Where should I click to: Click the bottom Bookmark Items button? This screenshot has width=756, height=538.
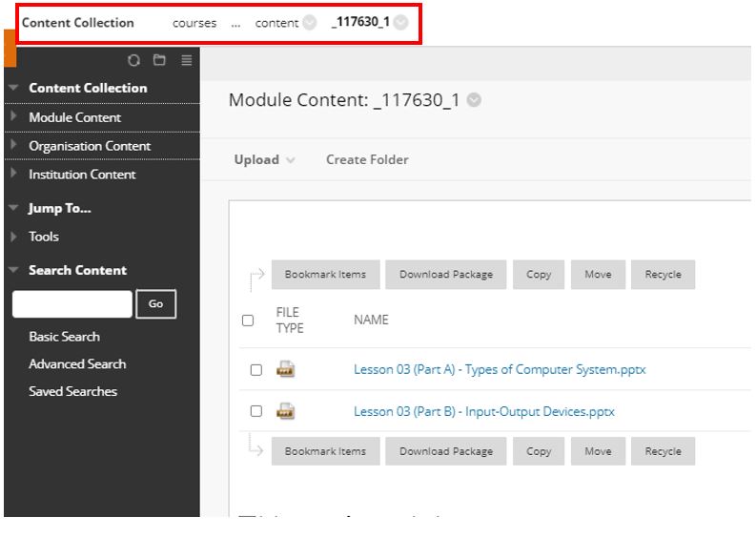pos(325,451)
